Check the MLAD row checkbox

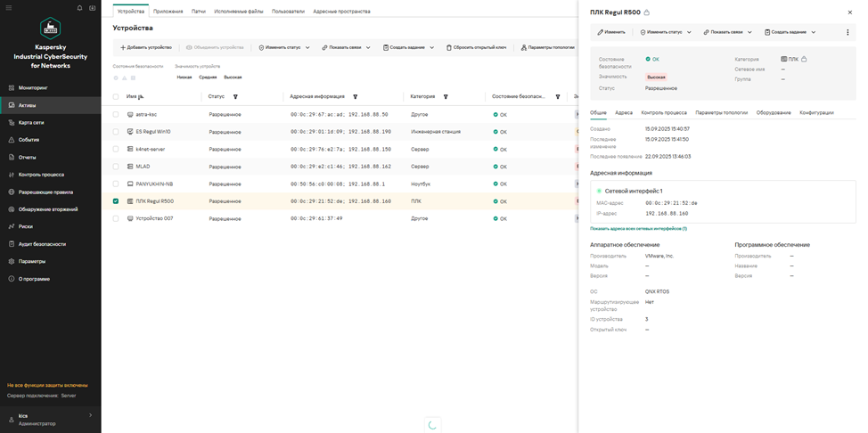click(116, 166)
